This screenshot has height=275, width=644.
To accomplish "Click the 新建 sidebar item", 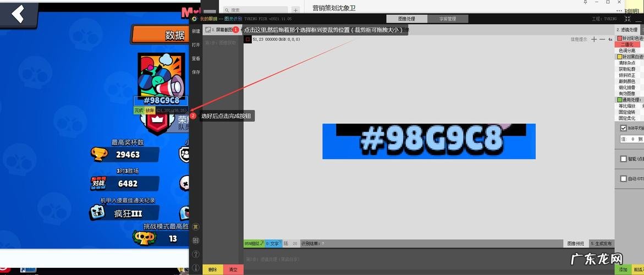I will [196, 31].
